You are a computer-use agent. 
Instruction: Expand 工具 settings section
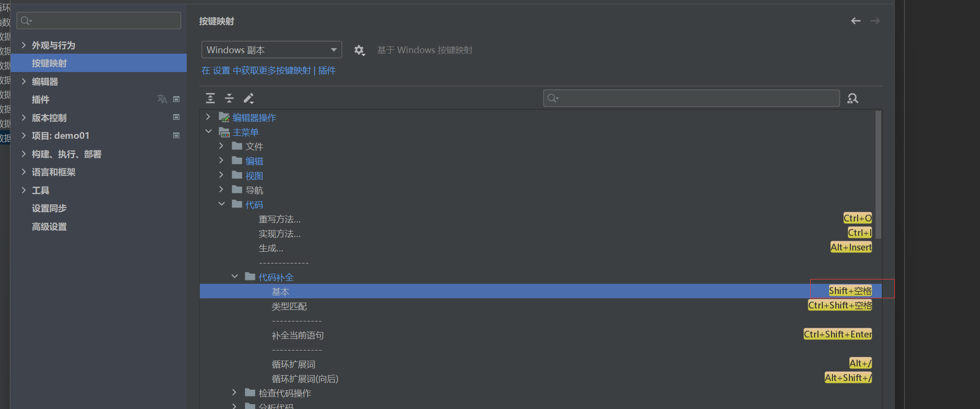click(24, 190)
